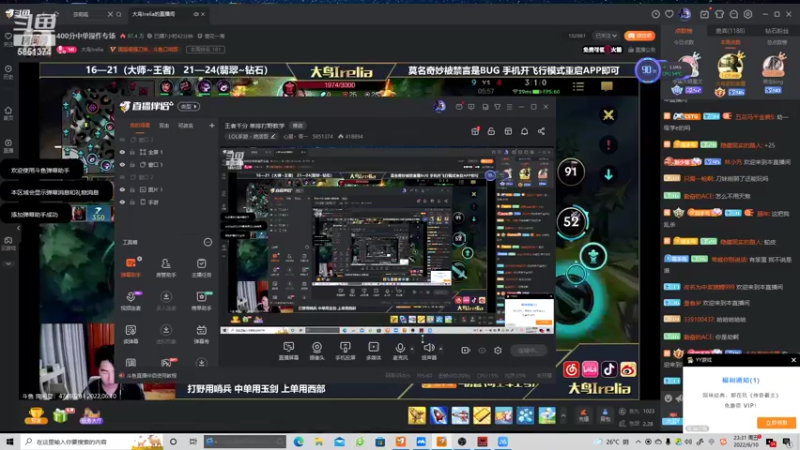800x450 pixels.
Task: Add 摄像头 camera source
Action: click(x=317, y=351)
